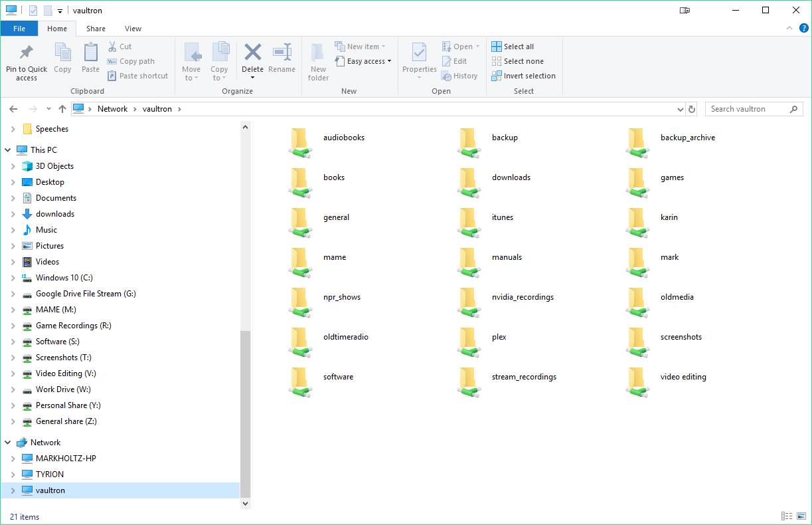
Task: Click the red X Delete icon
Action: (x=252, y=52)
